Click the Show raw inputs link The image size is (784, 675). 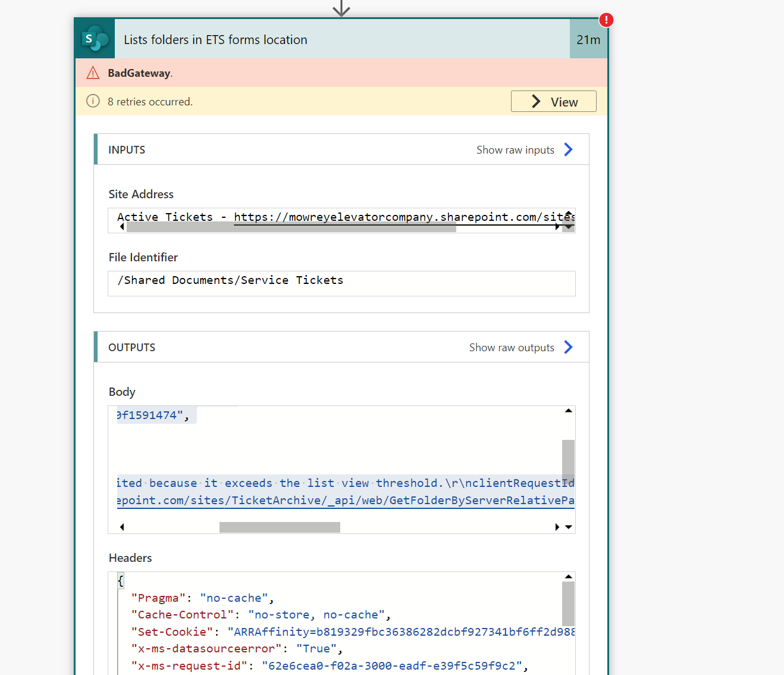[x=515, y=150]
